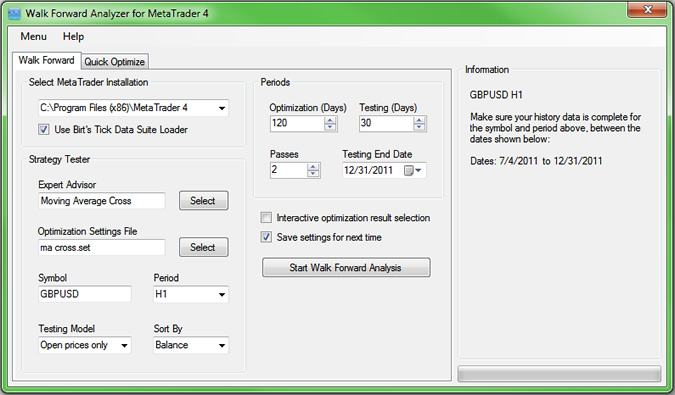Click the GBPUSD H1 text in Information
This screenshot has width=675, height=395.
(496, 95)
